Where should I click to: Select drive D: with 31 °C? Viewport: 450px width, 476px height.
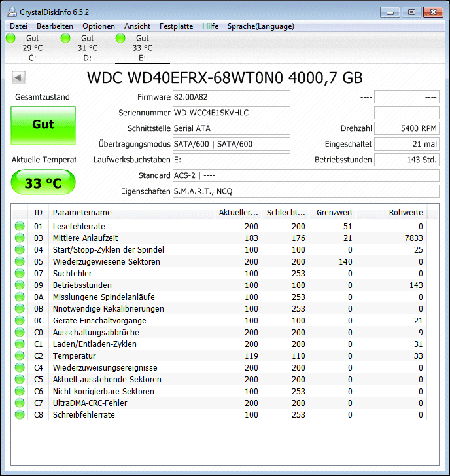pos(88,48)
